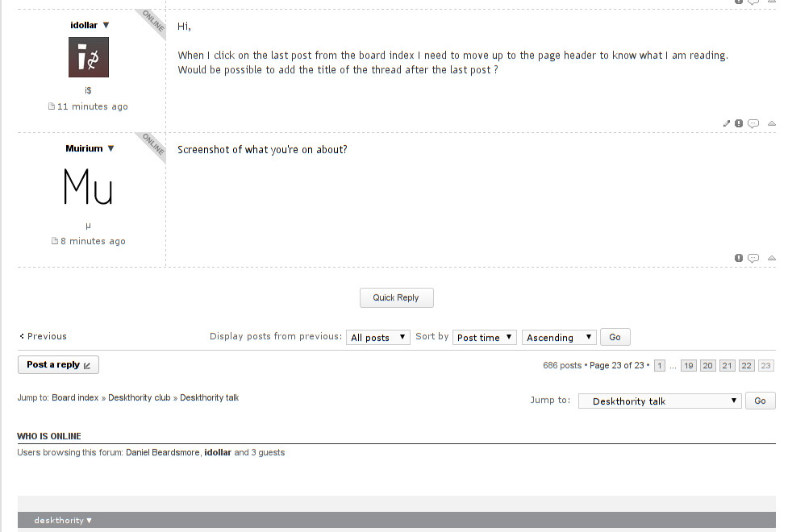Click the edit pencil icon on idollar's post
Viewport: 788px width, 532px height.
click(x=727, y=123)
